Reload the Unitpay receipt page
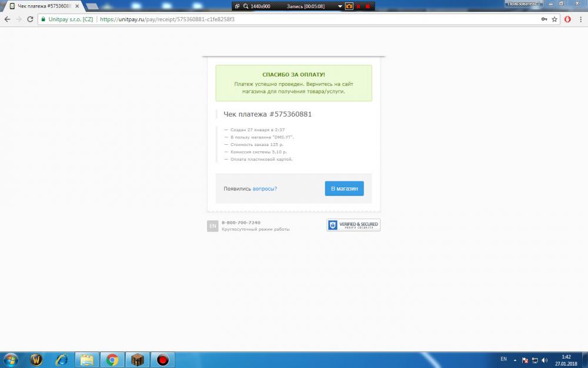The width and height of the screenshot is (588, 368). click(29, 19)
